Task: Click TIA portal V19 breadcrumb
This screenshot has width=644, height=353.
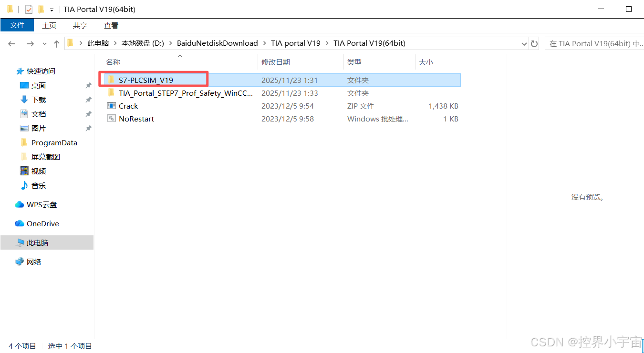Action: point(296,43)
